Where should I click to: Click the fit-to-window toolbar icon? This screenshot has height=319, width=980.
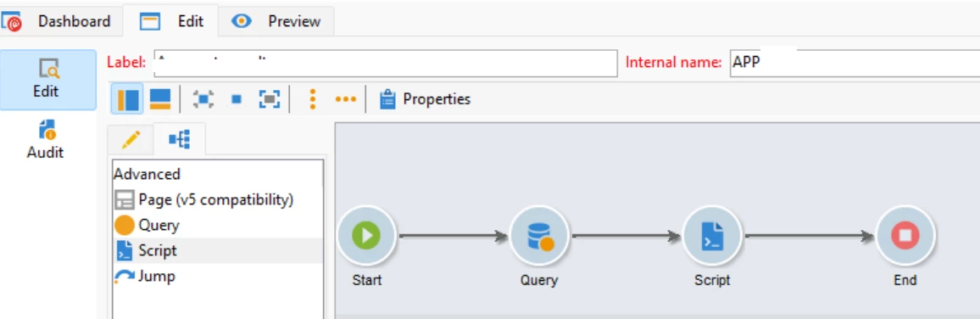[x=270, y=98]
